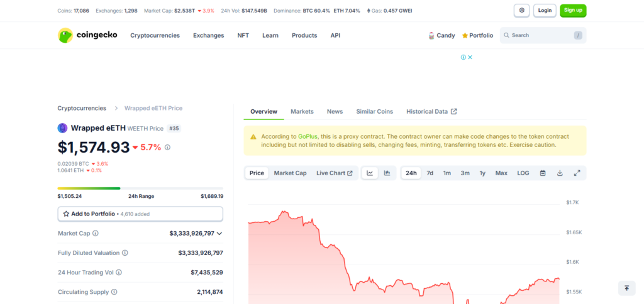
Task: Select the Price chart toggle
Action: [x=257, y=173]
